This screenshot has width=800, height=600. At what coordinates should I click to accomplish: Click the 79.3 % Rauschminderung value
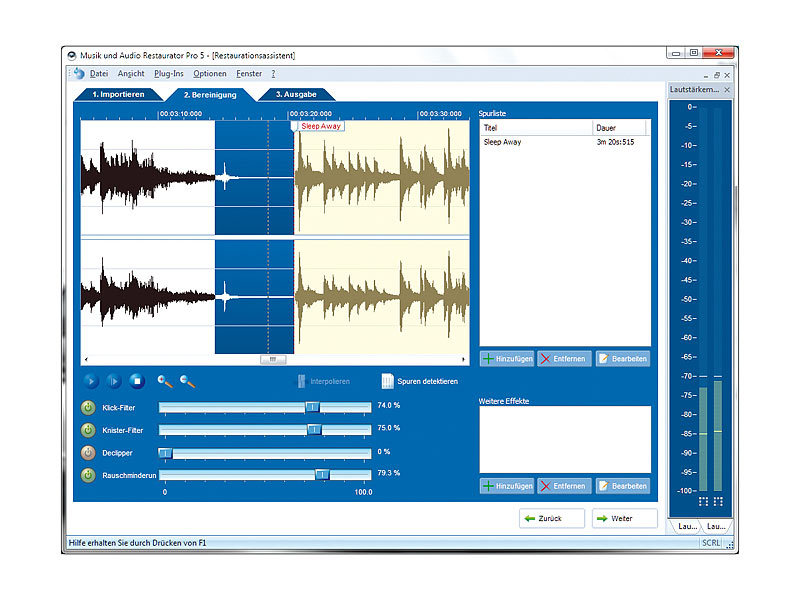click(389, 473)
